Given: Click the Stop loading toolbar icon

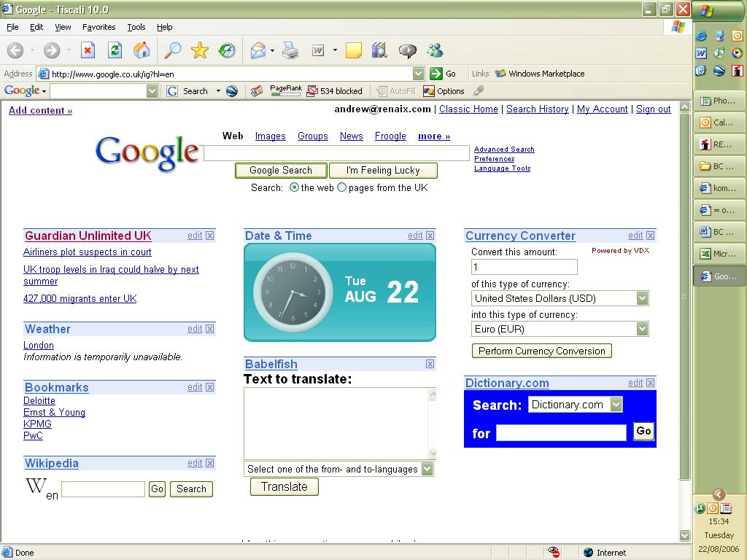Looking at the screenshot, I should pos(88,50).
